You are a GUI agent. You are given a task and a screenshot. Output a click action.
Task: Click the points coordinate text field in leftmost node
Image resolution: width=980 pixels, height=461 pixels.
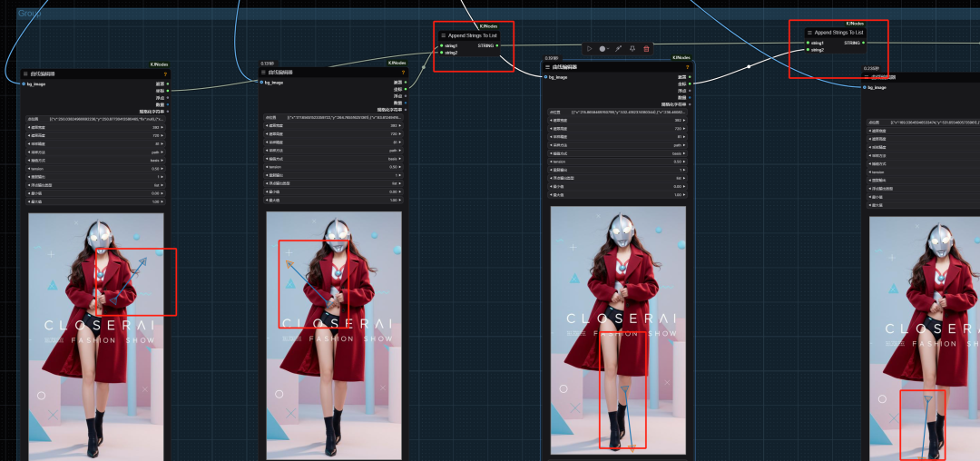pos(95,118)
